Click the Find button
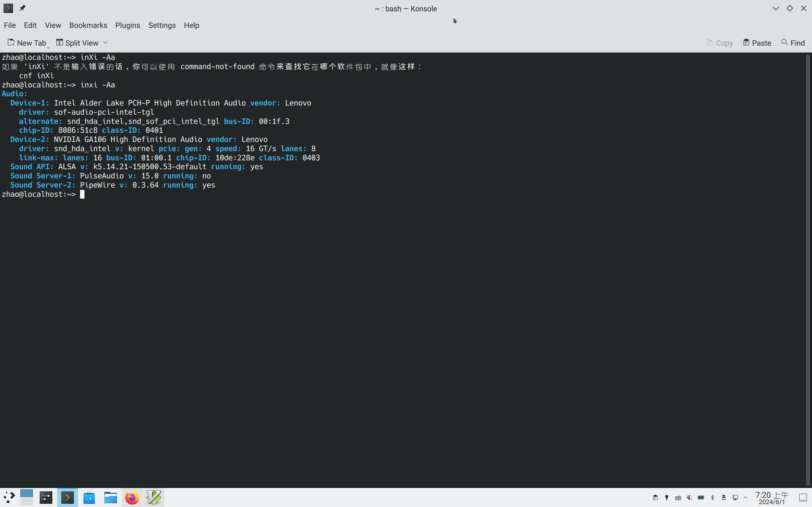Image resolution: width=812 pixels, height=507 pixels. [x=793, y=43]
